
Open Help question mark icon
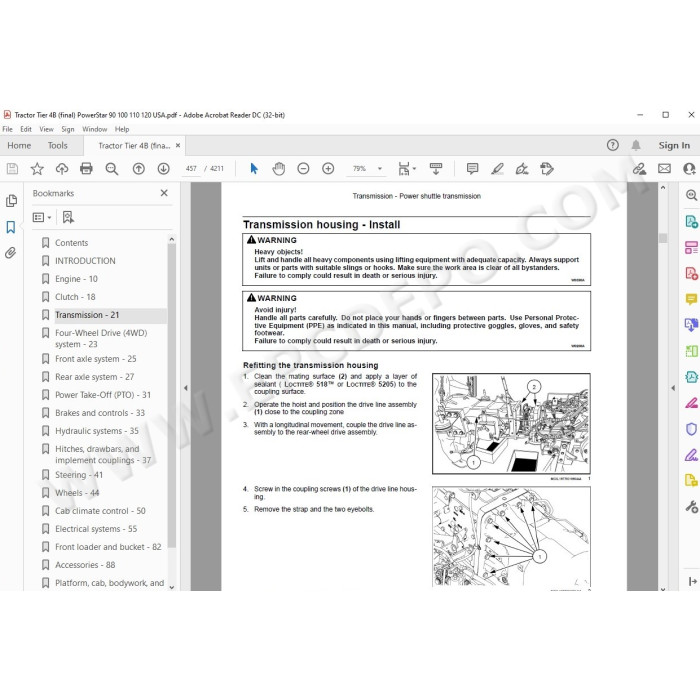pos(613,145)
